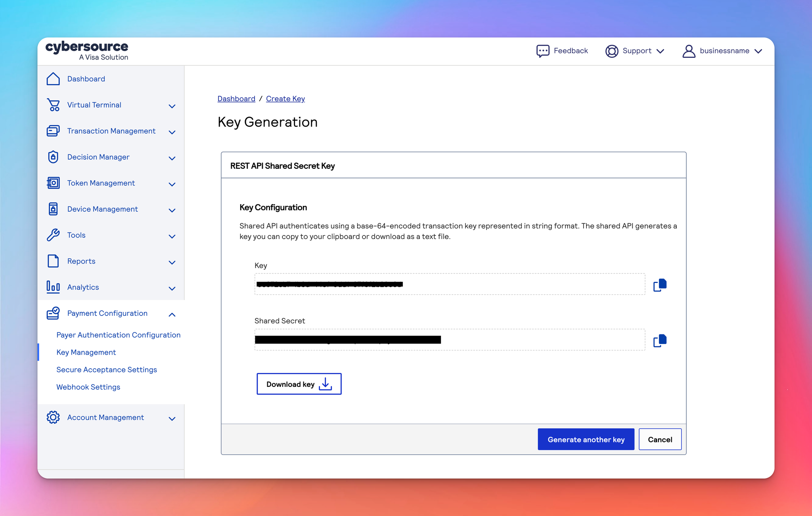Select Transaction Management in the sidebar
The image size is (812, 516).
coord(111,131)
